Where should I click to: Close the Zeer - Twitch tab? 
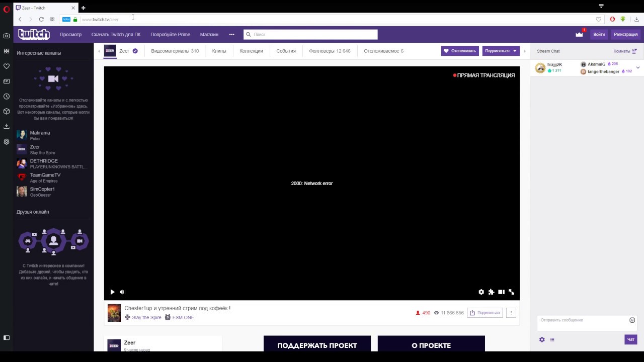pos(73,8)
